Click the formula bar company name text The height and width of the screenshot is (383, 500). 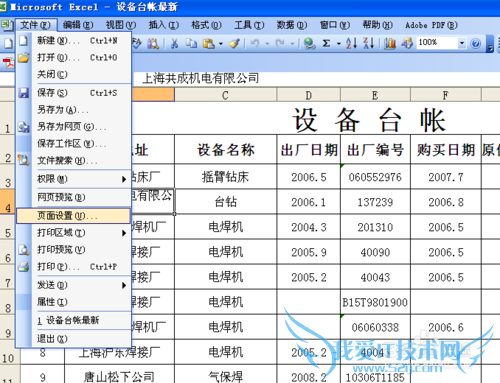(200, 78)
